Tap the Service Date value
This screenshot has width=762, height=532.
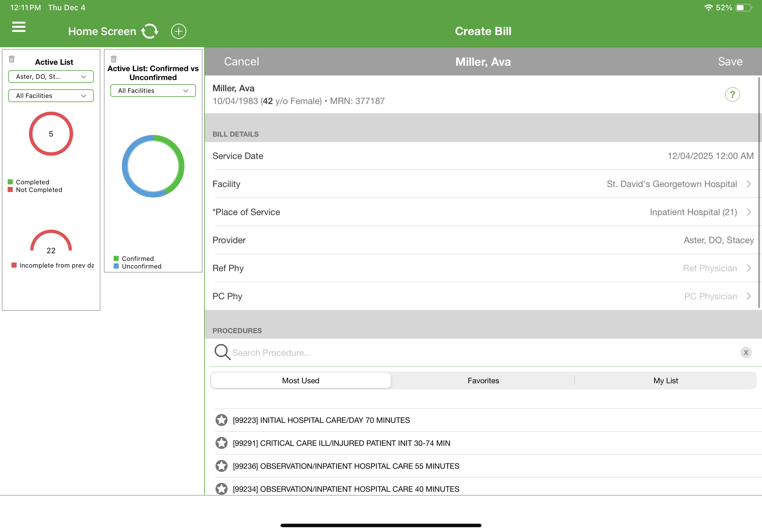tap(711, 156)
